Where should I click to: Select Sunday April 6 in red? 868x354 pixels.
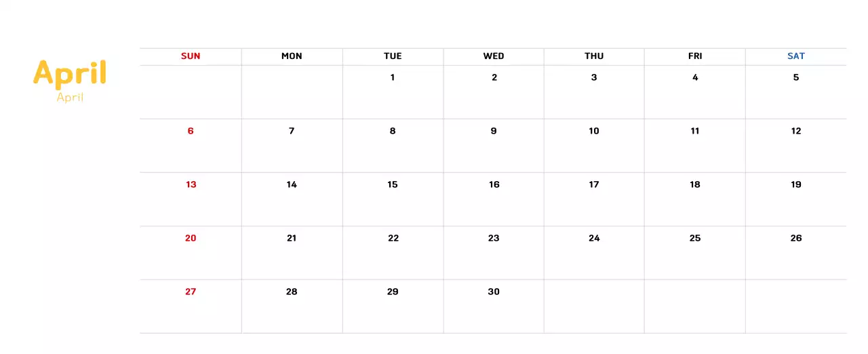(x=191, y=131)
